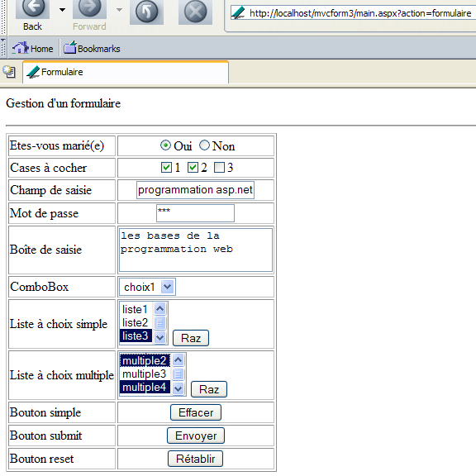Switch to the Formulaire tab
The image size is (476, 476).
tap(126, 72)
